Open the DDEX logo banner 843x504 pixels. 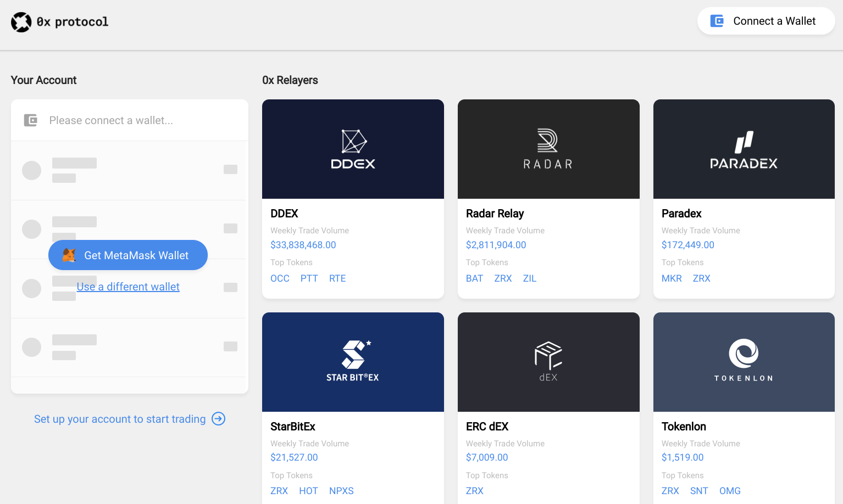tap(353, 149)
